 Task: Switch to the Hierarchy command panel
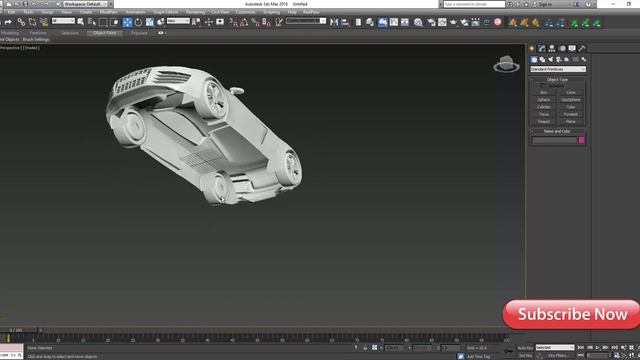(x=552, y=48)
